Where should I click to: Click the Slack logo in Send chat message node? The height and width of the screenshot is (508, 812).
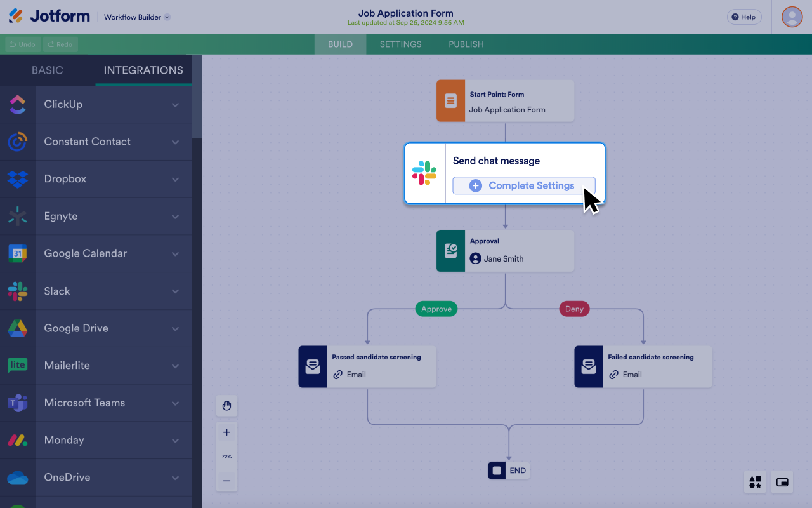coord(424,173)
